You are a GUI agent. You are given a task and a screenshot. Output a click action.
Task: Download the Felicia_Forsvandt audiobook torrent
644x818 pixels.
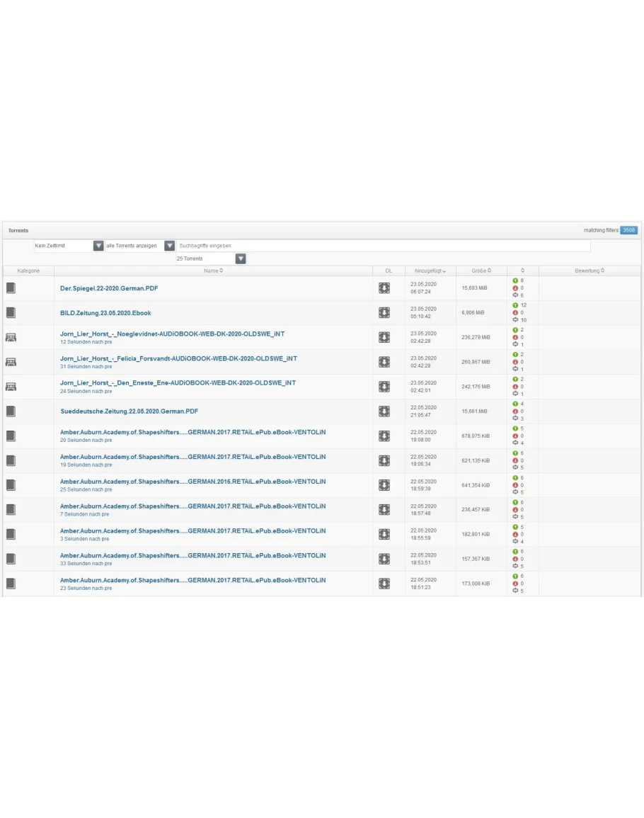coord(384,362)
